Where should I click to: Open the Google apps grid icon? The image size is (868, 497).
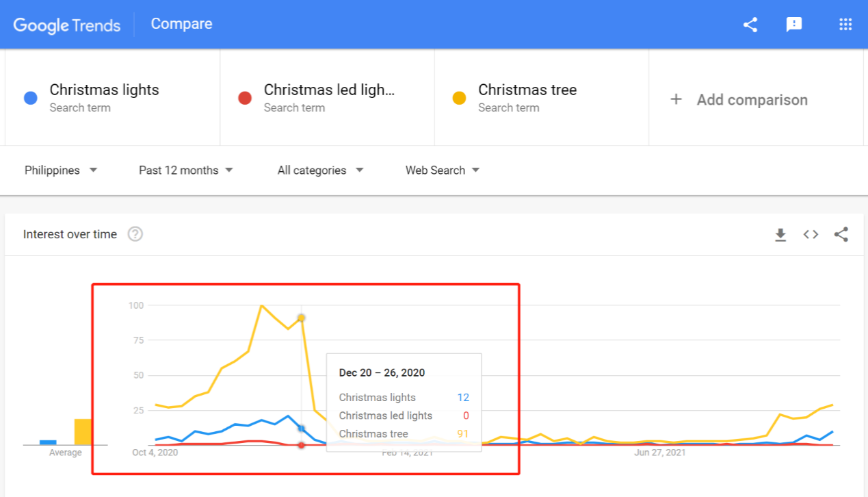845,25
